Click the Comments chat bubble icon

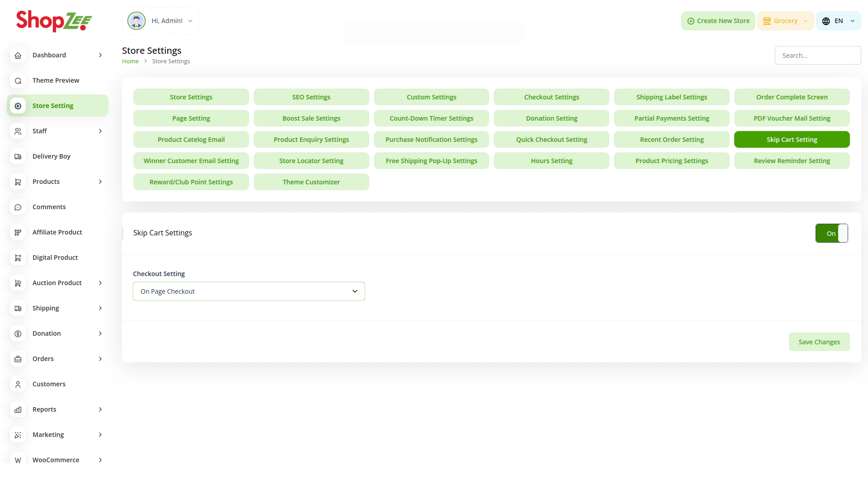pos(18,207)
